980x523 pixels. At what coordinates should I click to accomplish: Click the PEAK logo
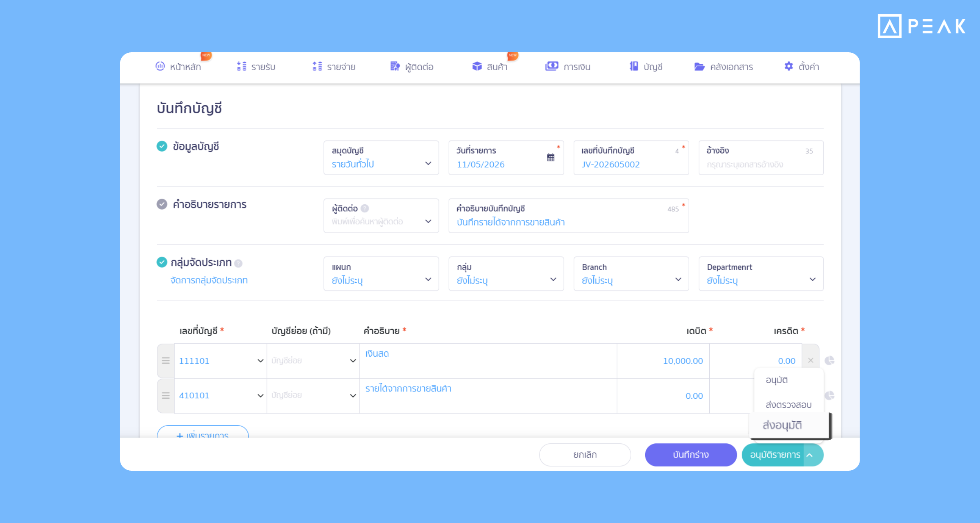click(x=922, y=26)
